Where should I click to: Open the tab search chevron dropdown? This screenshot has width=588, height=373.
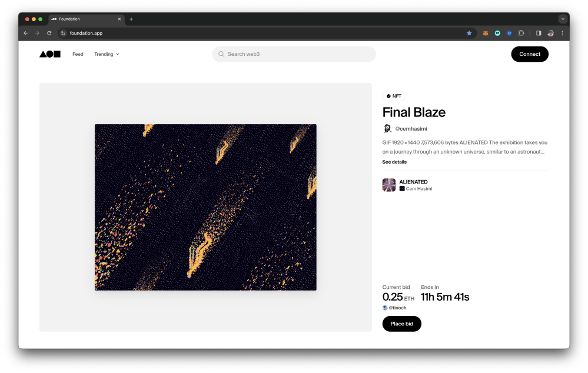point(563,19)
